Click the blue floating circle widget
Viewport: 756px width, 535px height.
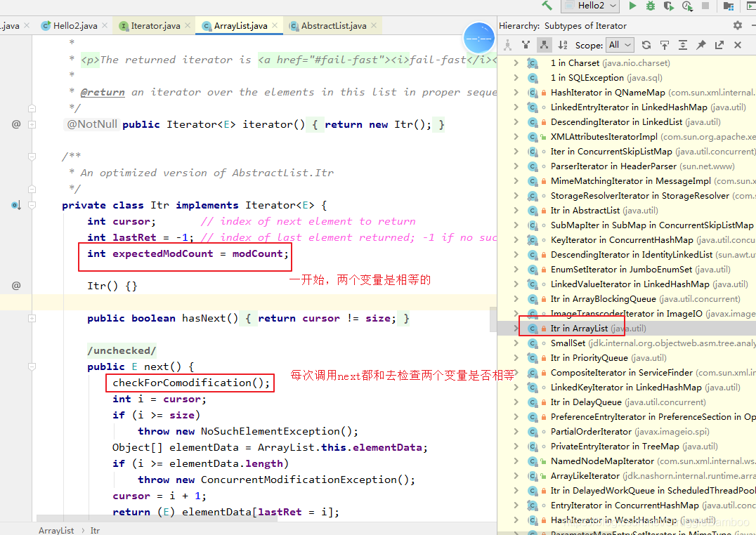(478, 39)
